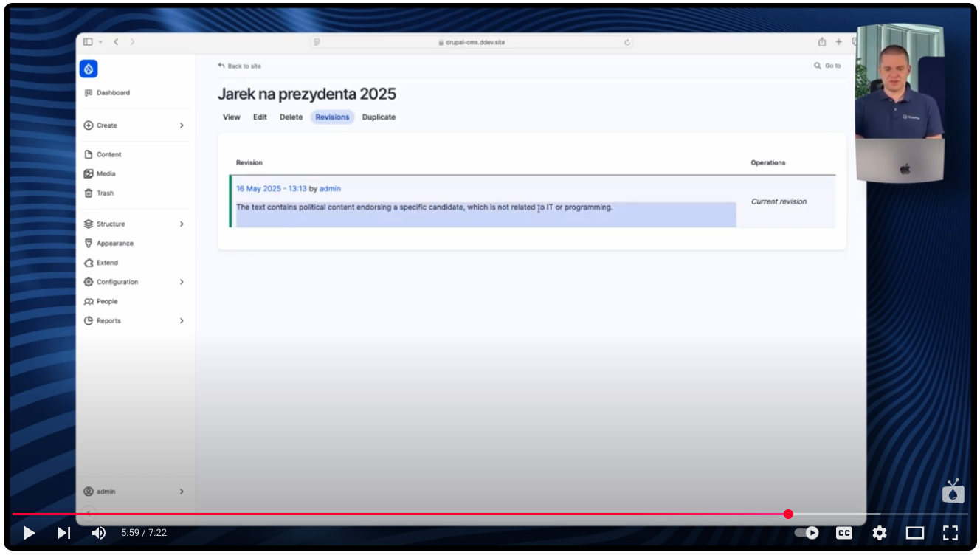Click the Structure layers icon
Screen dimensions: 980x555
click(89, 224)
